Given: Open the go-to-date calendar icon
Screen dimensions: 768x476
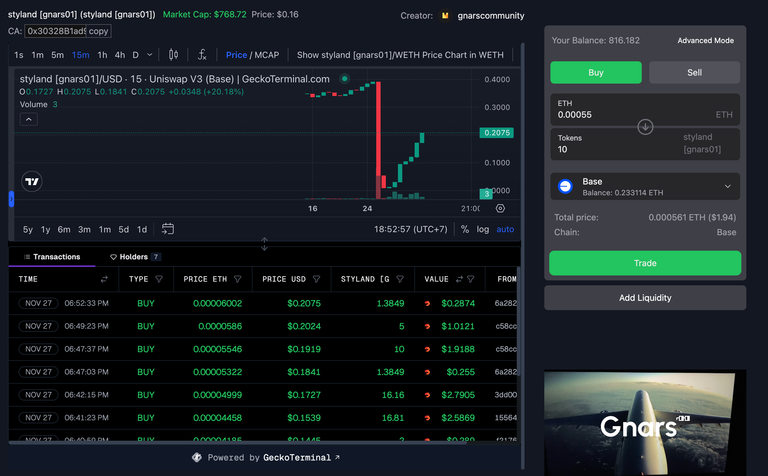Looking at the screenshot, I should [168, 229].
